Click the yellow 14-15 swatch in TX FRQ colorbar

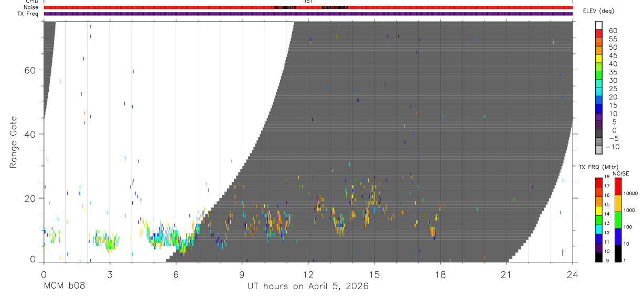[599, 210]
